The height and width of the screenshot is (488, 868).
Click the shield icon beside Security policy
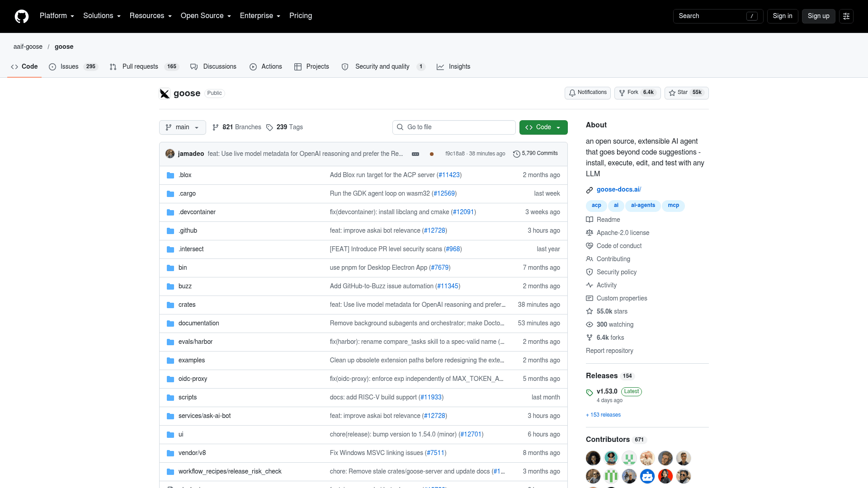pyautogui.click(x=590, y=272)
